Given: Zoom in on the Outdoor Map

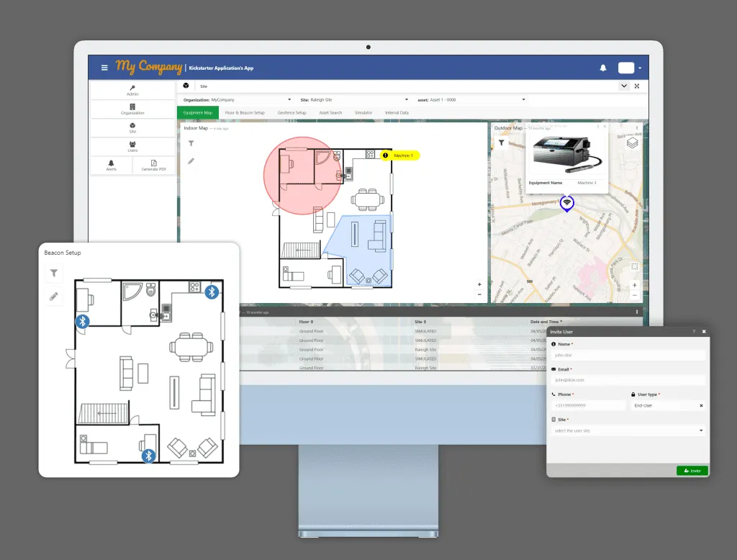Looking at the screenshot, I should point(634,285).
